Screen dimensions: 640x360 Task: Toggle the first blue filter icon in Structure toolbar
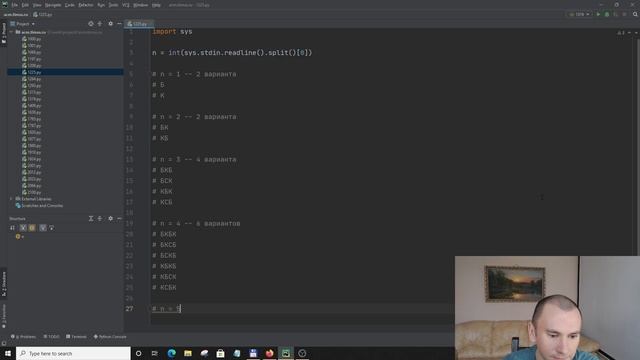point(23,228)
